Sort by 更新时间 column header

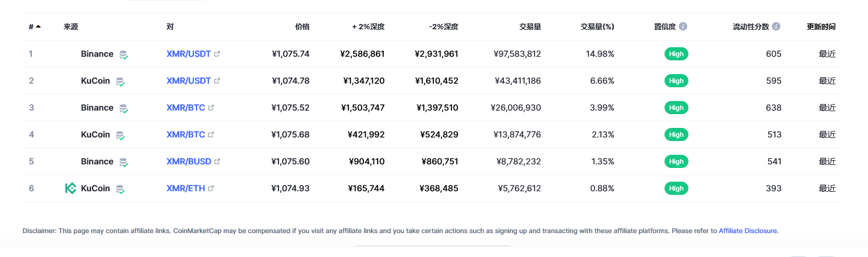coord(821,26)
